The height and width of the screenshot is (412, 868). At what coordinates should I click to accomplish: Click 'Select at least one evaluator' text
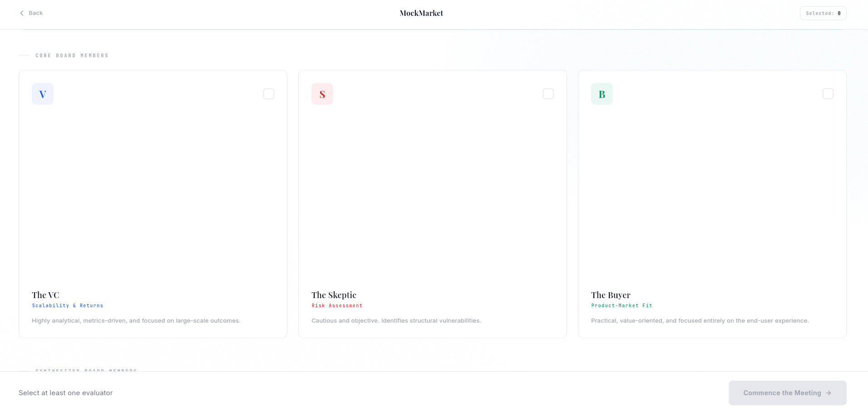point(66,393)
